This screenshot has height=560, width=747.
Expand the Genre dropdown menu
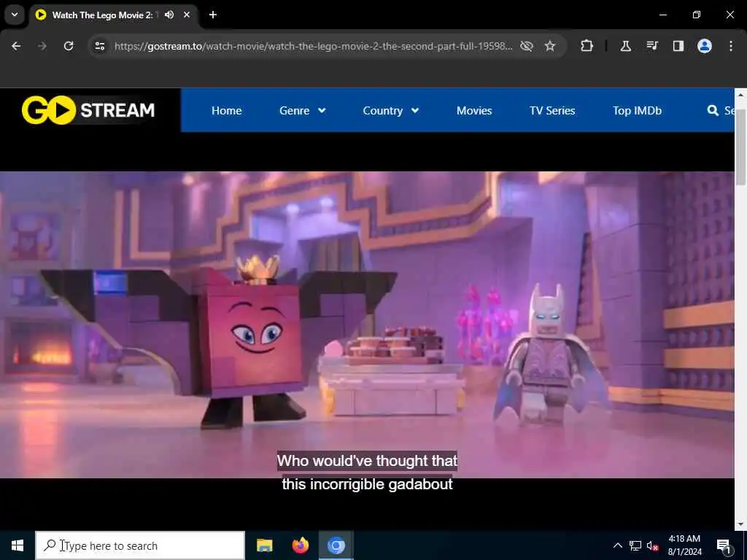click(x=302, y=111)
